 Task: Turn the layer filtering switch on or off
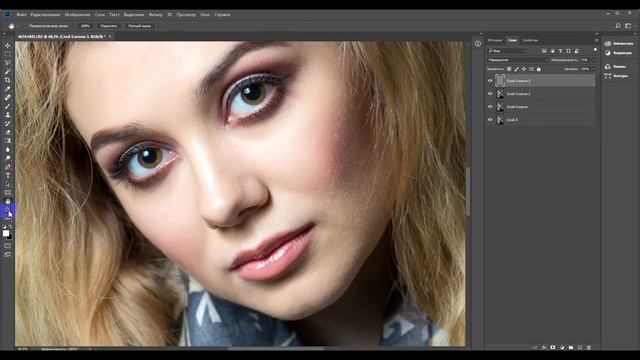(595, 50)
